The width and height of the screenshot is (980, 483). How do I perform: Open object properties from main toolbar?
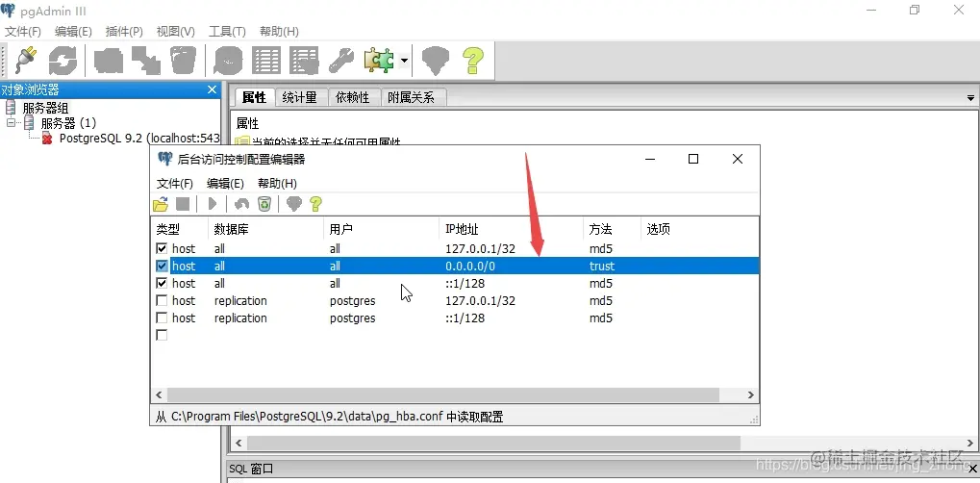[108, 61]
